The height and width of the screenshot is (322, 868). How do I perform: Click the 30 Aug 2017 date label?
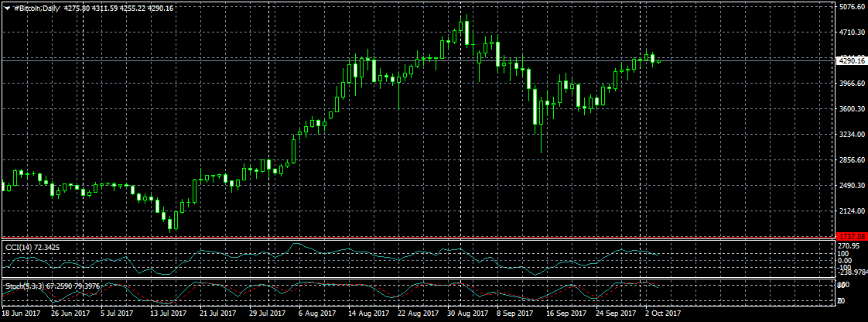pyautogui.click(x=466, y=314)
